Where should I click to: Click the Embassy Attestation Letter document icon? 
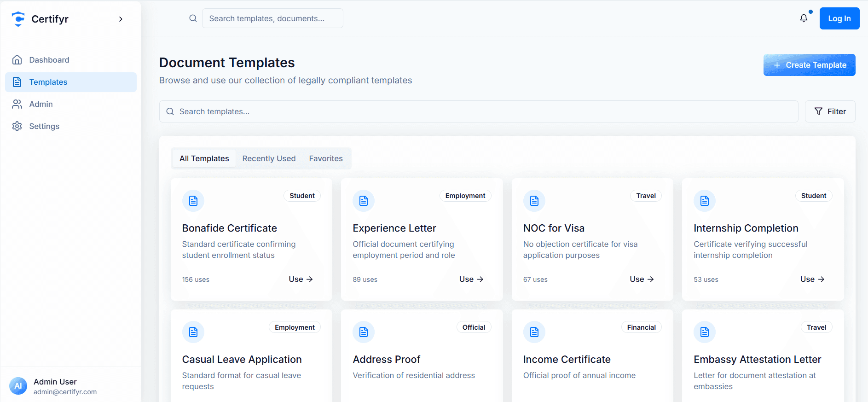(x=705, y=332)
